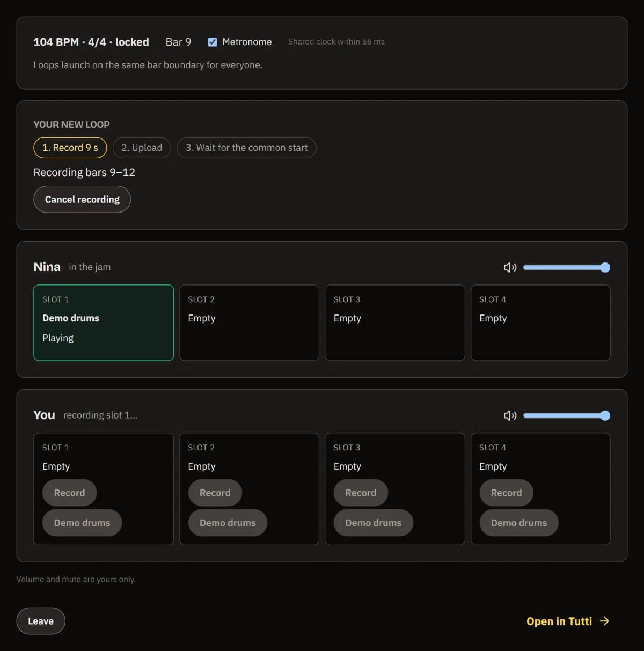This screenshot has height=651, width=644.
Task: Load Demo drums into your Slot 2
Action: [x=228, y=523]
